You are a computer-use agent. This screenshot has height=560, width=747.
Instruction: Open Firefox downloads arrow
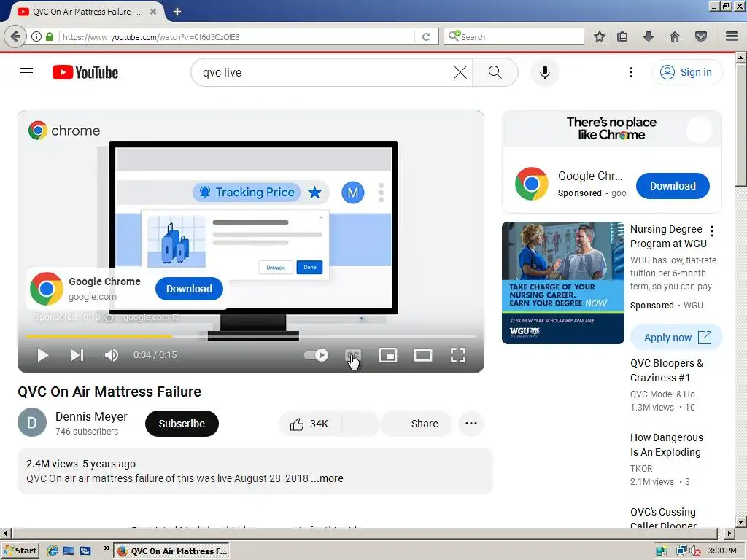[x=649, y=36]
